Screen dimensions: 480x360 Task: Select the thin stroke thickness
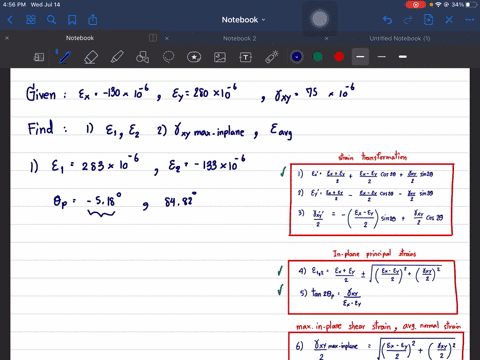pos(382,57)
